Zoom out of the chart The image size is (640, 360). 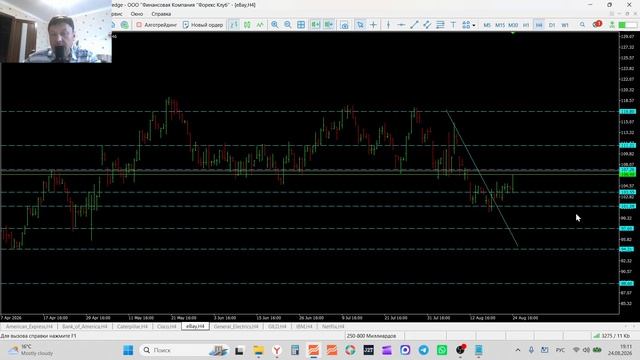pos(288,25)
